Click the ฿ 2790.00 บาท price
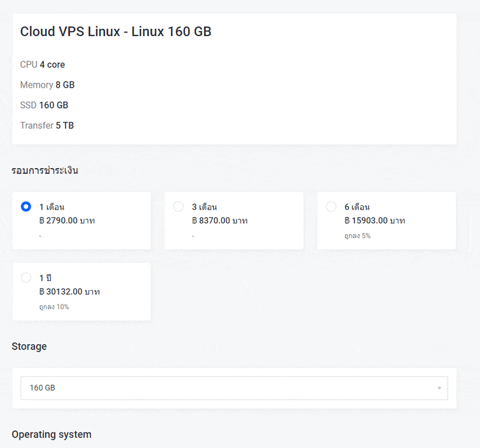480x448 pixels. coord(67,220)
